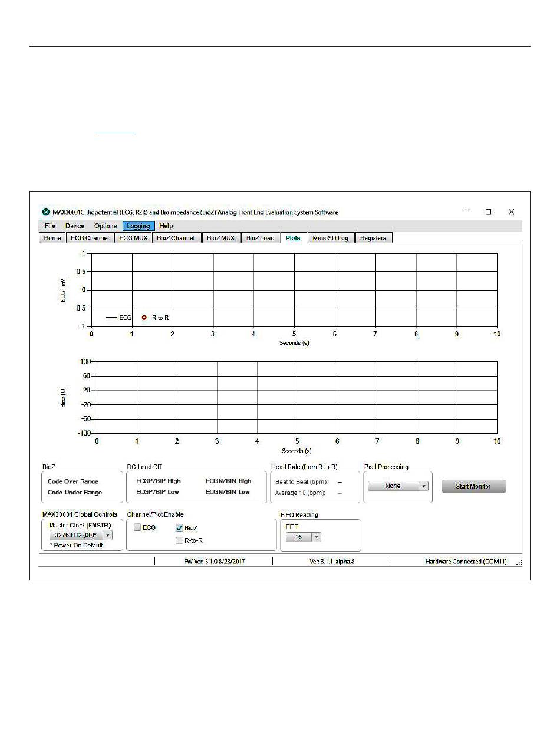The image size is (560, 739).
Task: Minimize the evaluation software window
Action: [x=466, y=212]
